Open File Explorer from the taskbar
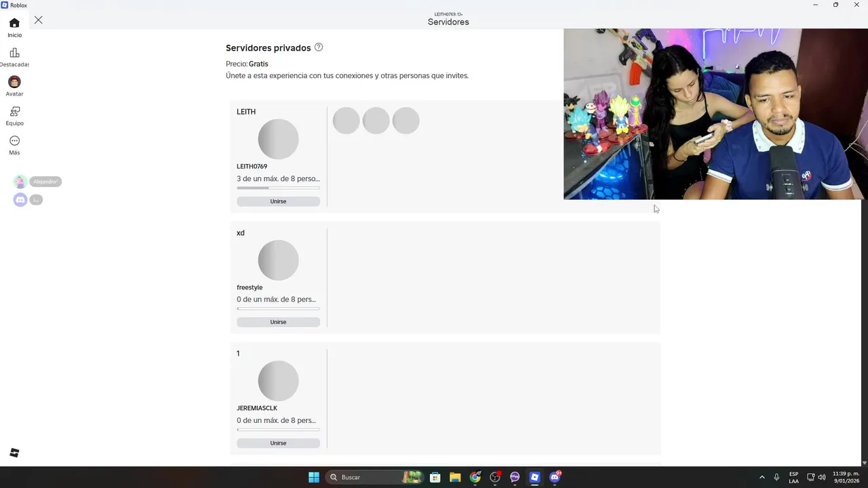868x488 pixels. click(x=455, y=477)
